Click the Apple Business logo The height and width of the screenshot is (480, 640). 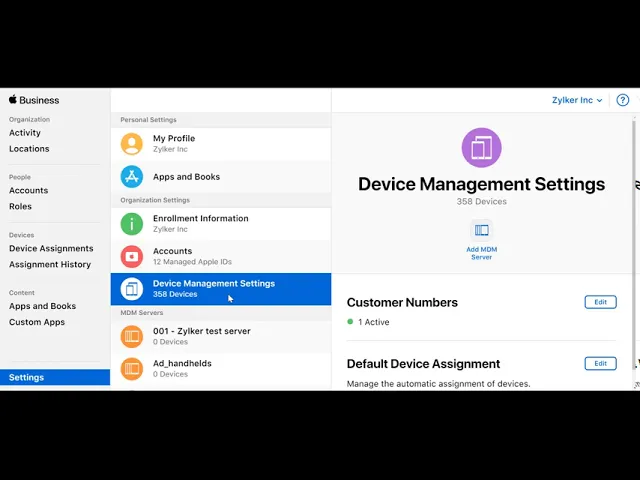pos(34,100)
